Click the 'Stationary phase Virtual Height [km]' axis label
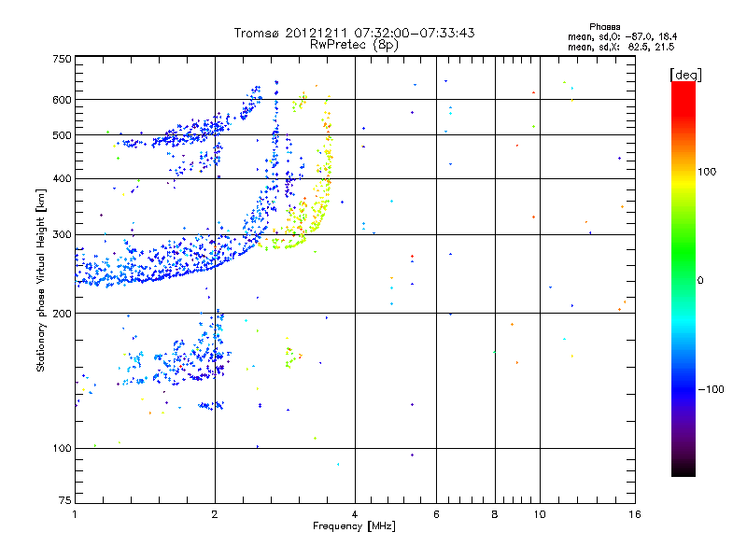Screen dimensions: 747x560 point(41,280)
